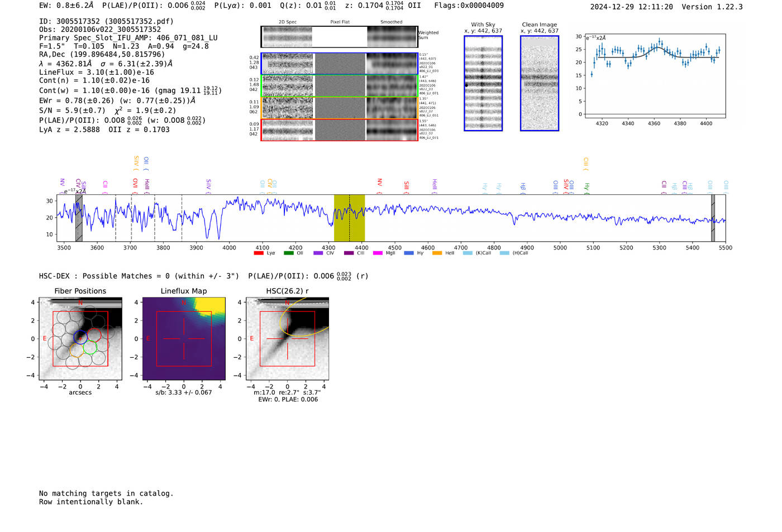This screenshot has height=532, width=782.
Task: Click the 2D Spec column header
Action: (288, 22)
